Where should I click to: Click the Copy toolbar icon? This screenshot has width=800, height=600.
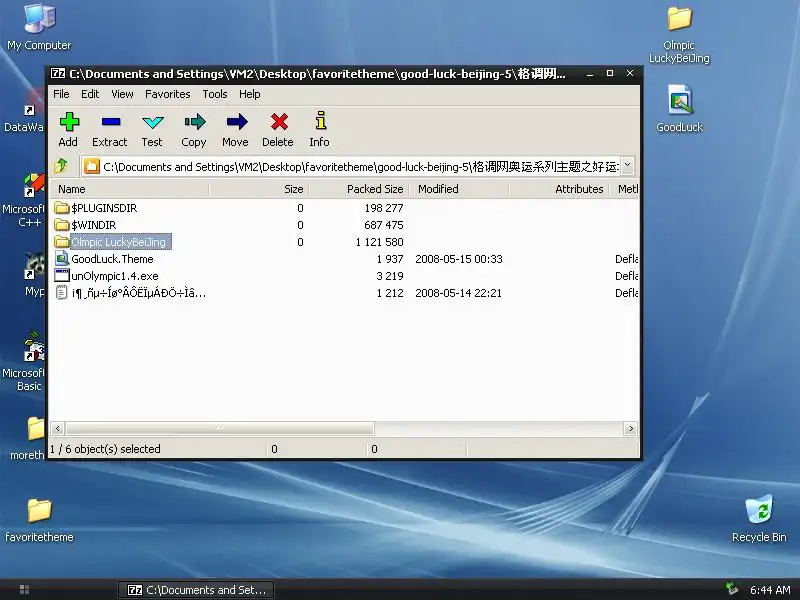coord(194,122)
